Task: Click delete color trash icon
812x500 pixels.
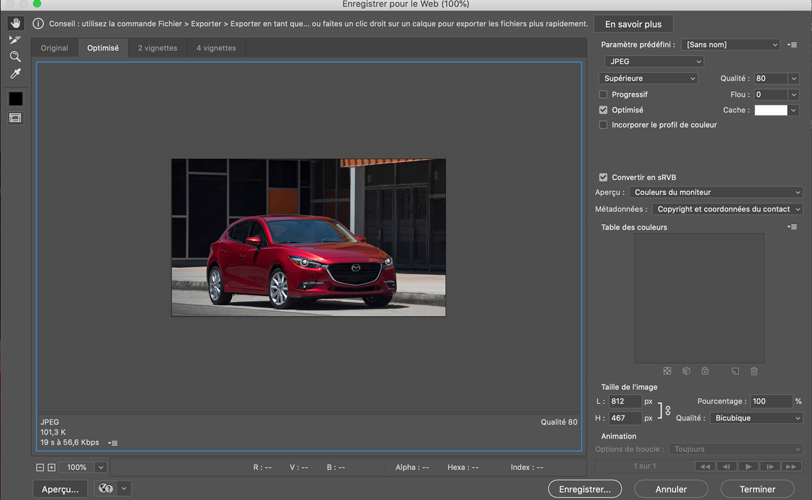Action: pyautogui.click(x=754, y=371)
